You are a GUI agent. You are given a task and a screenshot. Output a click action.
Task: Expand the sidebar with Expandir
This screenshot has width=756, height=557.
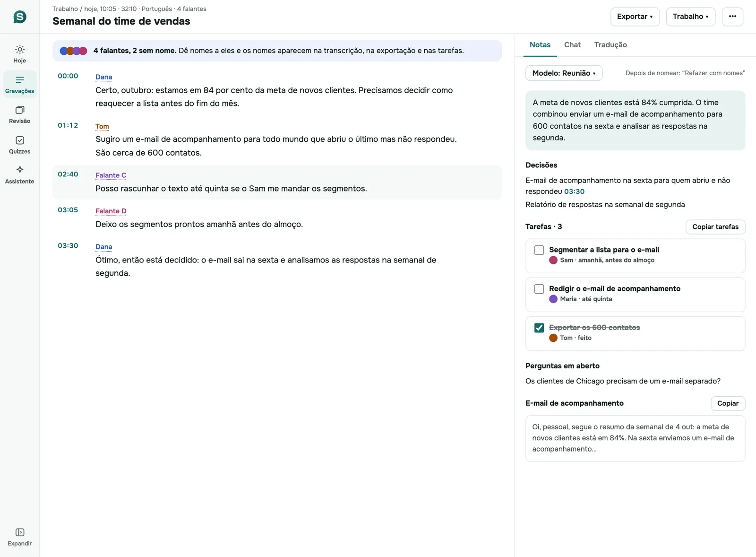20,537
